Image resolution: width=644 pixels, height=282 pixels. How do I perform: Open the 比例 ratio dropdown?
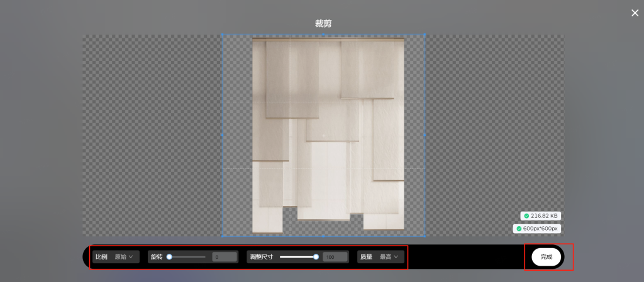[116, 257]
